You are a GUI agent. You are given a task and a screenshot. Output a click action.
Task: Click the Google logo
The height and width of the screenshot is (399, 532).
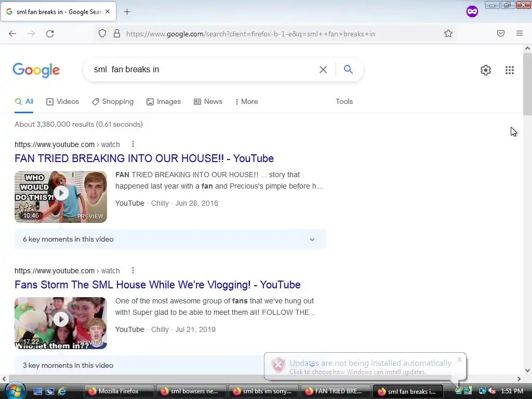coord(36,70)
